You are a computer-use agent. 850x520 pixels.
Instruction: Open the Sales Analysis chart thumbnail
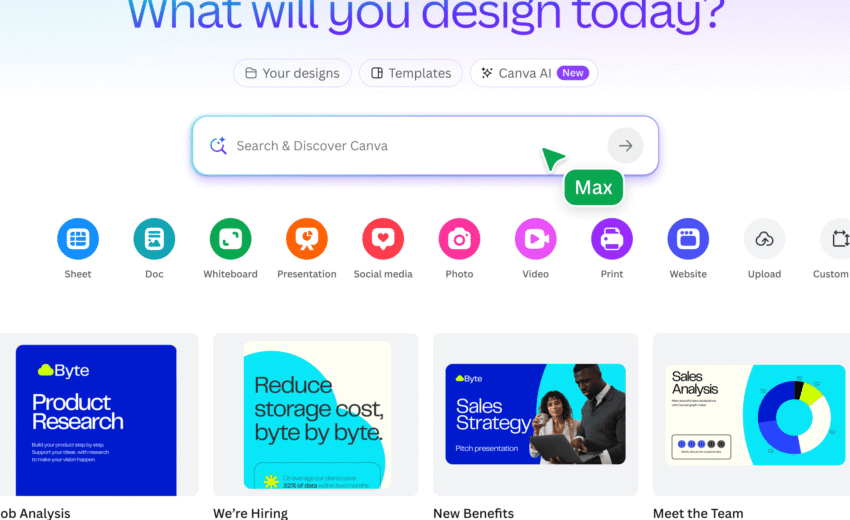click(755, 415)
